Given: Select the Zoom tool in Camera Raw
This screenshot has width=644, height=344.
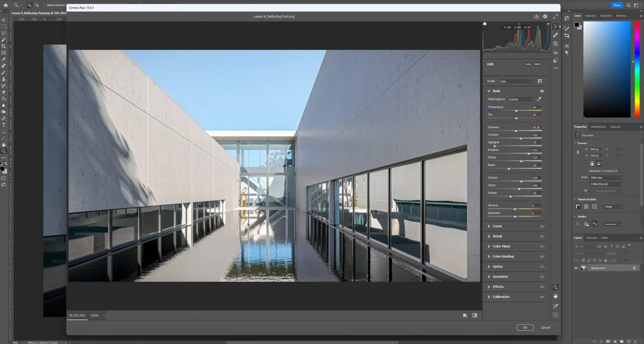Looking at the screenshot, I should tap(556, 287).
